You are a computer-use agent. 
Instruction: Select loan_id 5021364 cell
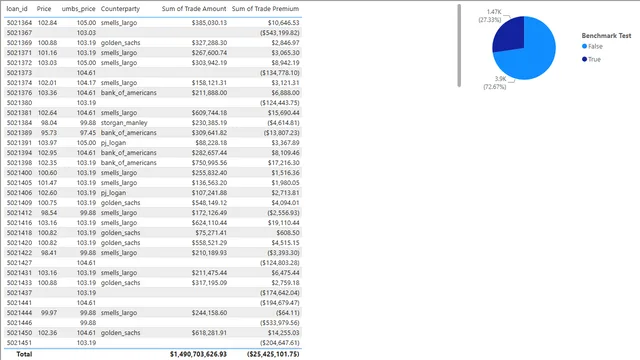(x=19, y=23)
